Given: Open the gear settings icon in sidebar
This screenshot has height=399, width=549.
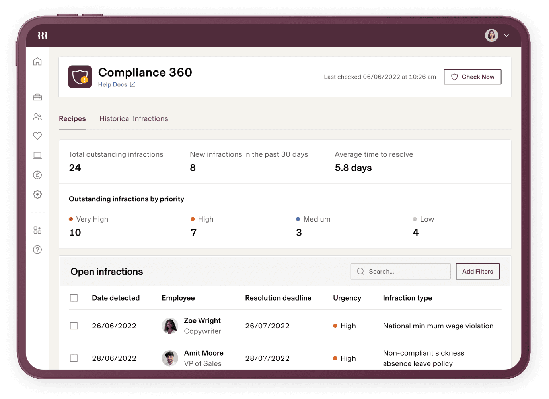Looking at the screenshot, I should coord(37,195).
